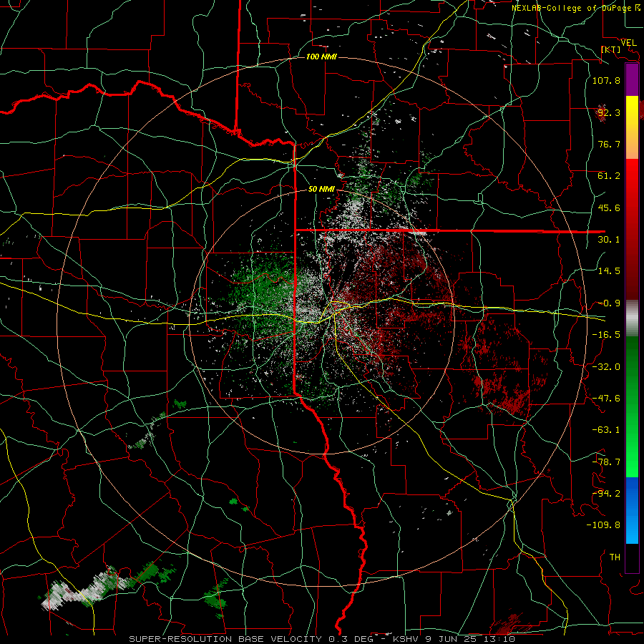
Task: Click the [KT] units label
Action: [611, 49]
